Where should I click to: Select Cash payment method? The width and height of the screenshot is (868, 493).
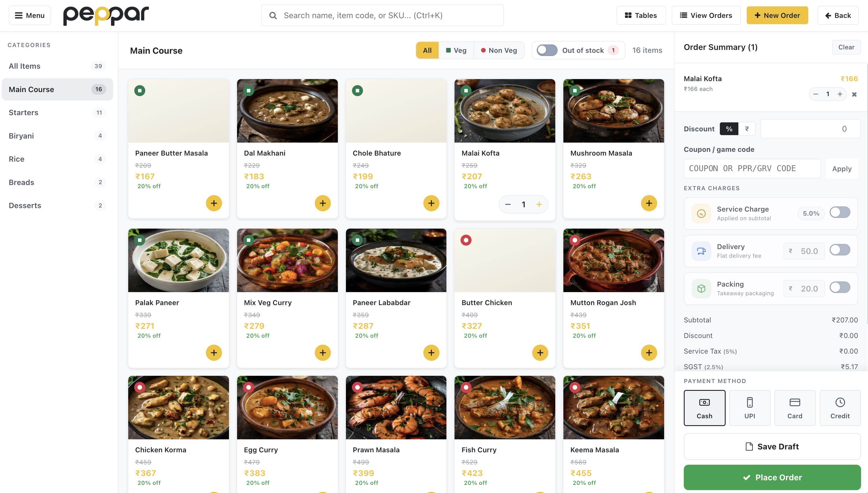[x=705, y=408]
